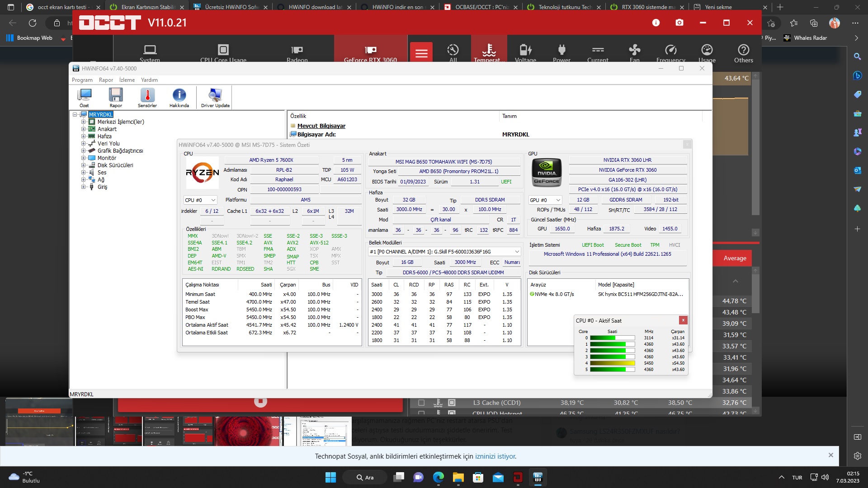This screenshot has height=488, width=868.
Task: Open the GPU #0 selector dropdown
Action: 545,200
